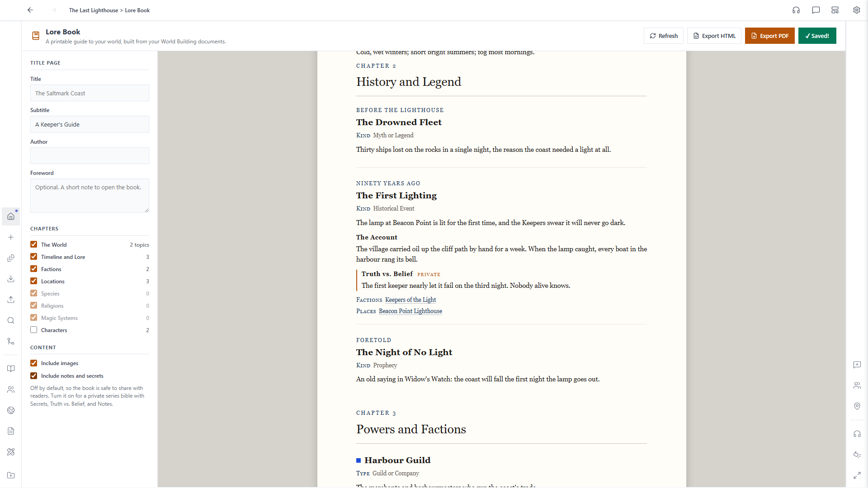This screenshot has height=488, width=868.
Task: Open the chat bubble icon in top bar
Action: pos(816,10)
